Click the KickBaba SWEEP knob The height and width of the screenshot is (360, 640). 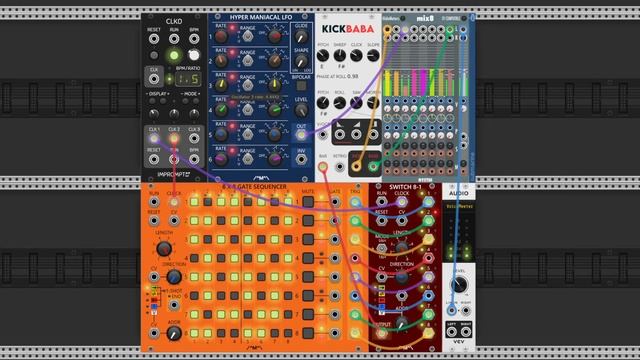pyautogui.click(x=340, y=56)
